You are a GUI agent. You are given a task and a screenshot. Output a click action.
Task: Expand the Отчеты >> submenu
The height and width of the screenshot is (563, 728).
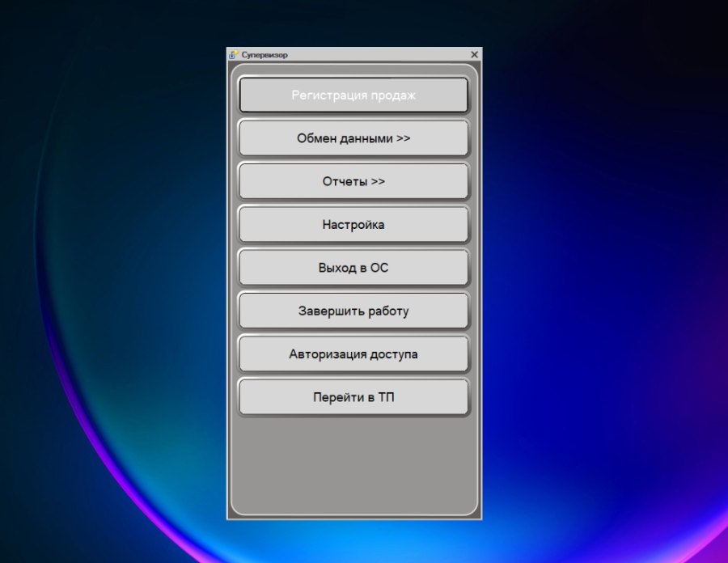tap(353, 181)
